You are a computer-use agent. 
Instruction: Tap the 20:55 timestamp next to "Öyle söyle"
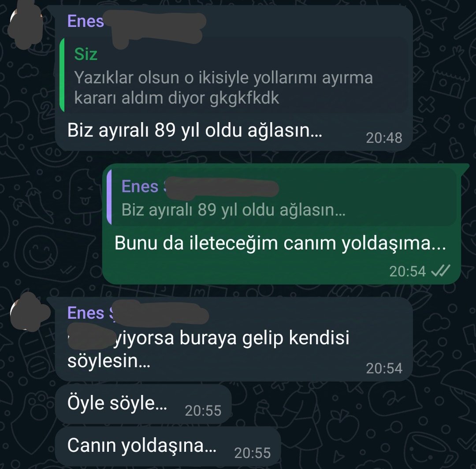coord(203,411)
